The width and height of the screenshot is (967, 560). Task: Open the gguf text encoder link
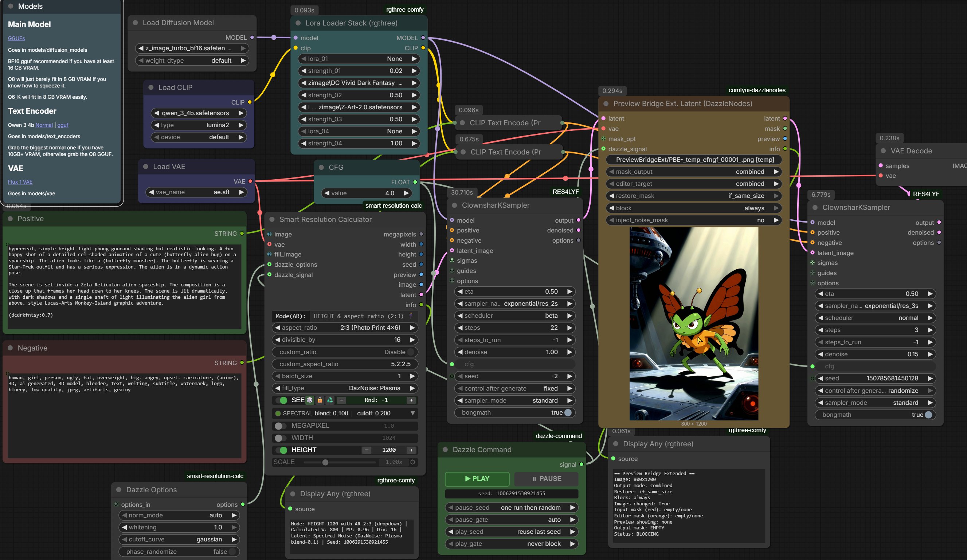tap(63, 125)
